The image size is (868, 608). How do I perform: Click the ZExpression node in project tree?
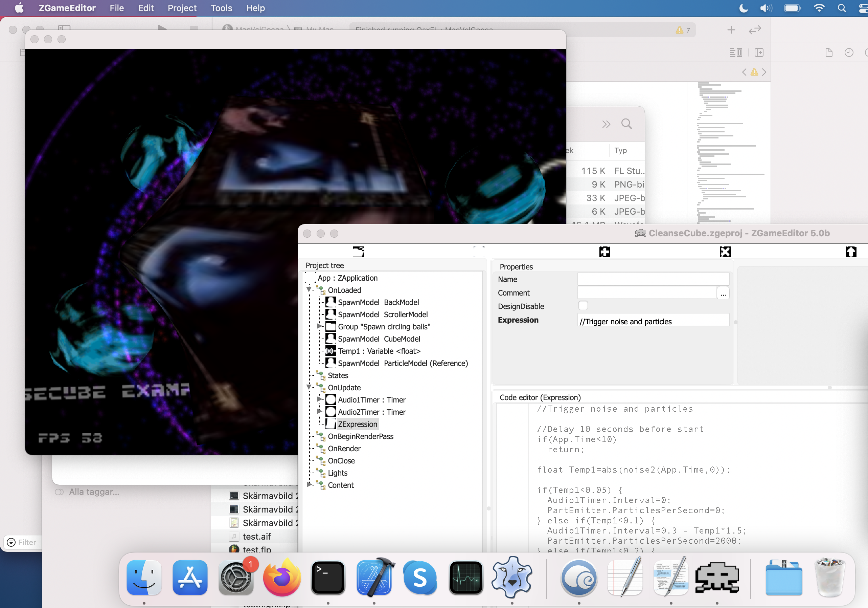pyautogui.click(x=358, y=424)
